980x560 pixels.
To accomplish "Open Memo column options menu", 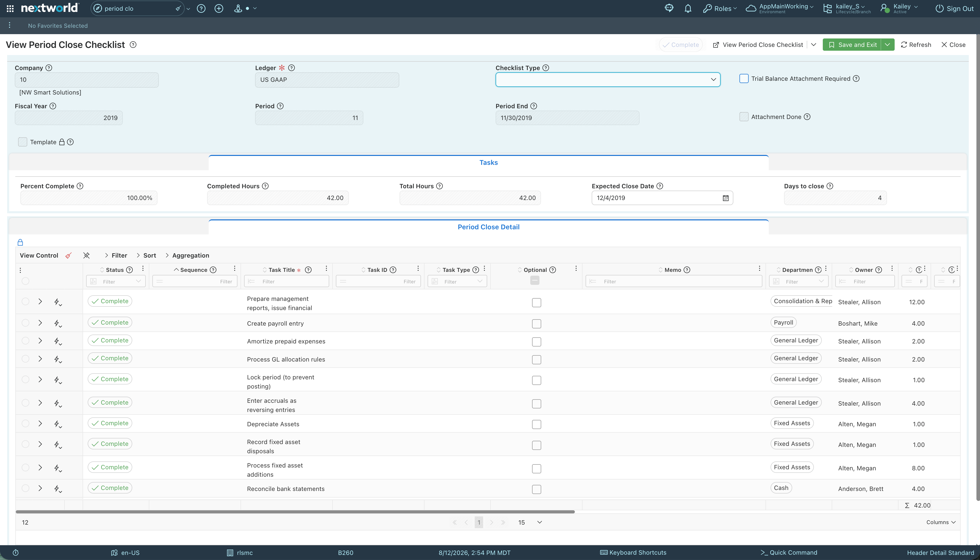I will click(x=760, y=269).
